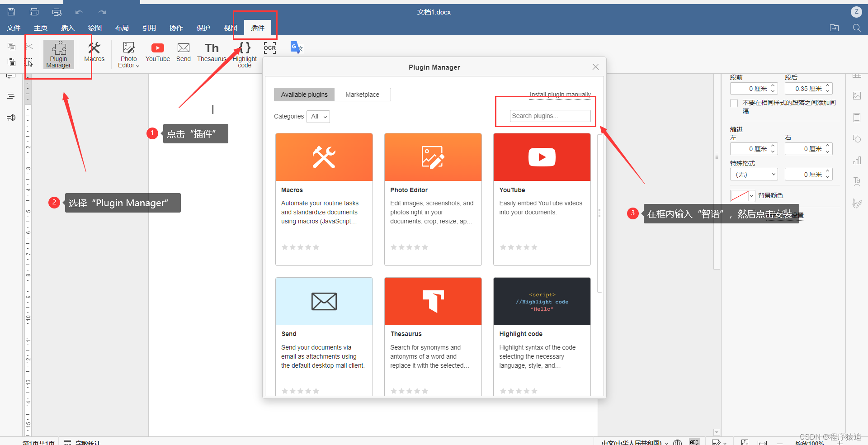
Task: Click the Paste icon
Action: (x=11, y=62)
